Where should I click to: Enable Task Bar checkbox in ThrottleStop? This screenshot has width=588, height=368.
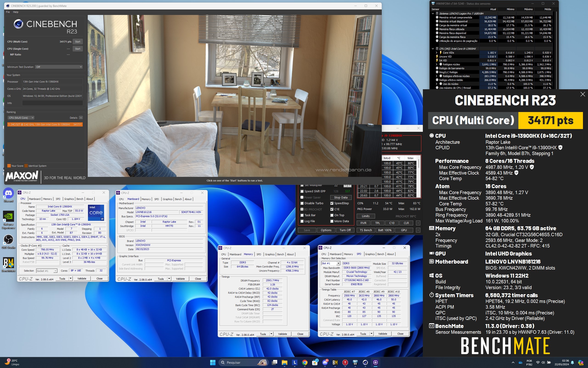tap(302, 215)
